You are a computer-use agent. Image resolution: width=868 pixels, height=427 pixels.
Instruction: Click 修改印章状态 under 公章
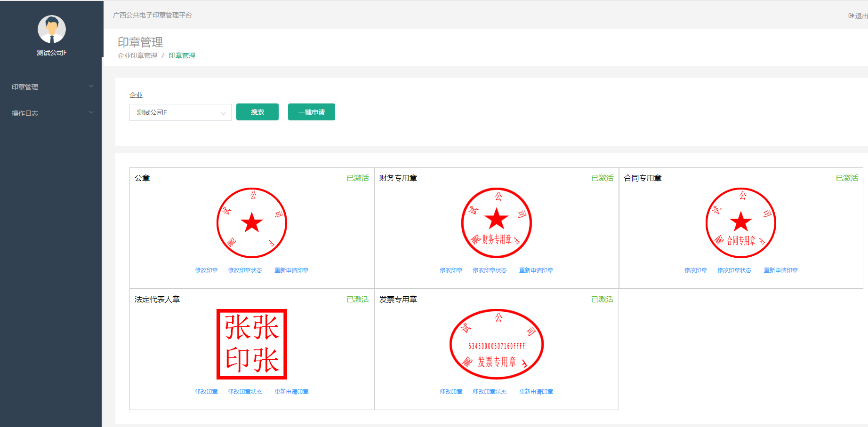tap(245, 270)
